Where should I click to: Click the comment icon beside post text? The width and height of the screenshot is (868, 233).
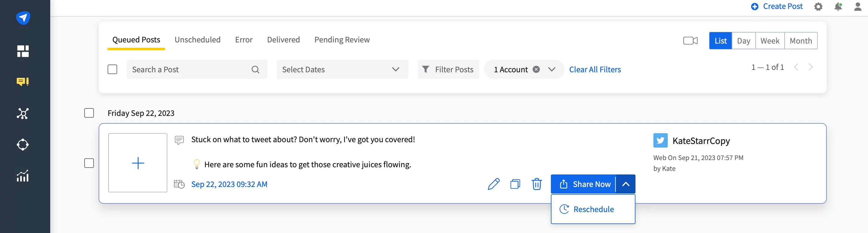pos(179,140)
